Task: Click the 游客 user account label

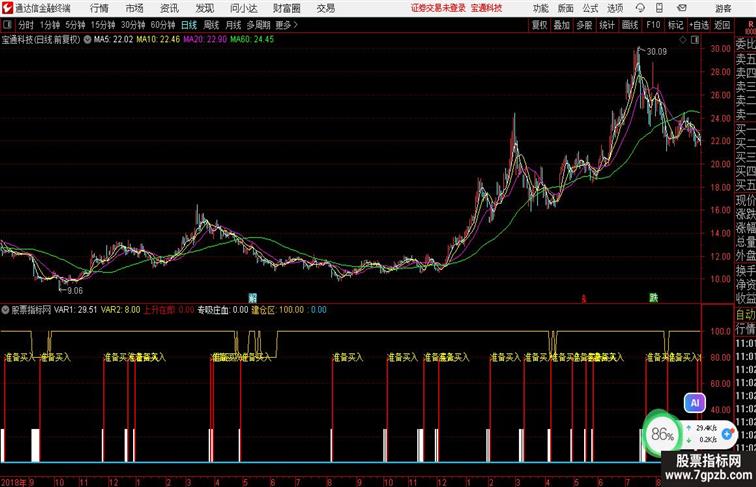Action: point(723,8)
